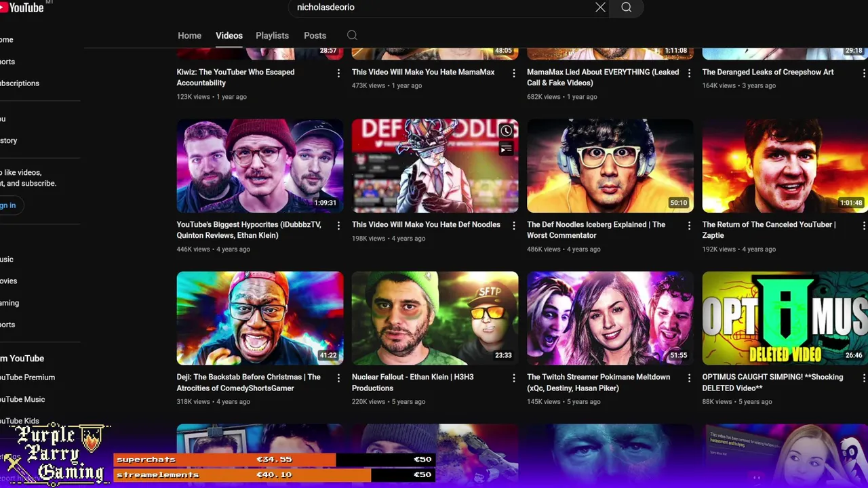Open channel search magnifier next to Posts
Image resolution: width=868 pixels, height=488 pixels.
[352, 35]
